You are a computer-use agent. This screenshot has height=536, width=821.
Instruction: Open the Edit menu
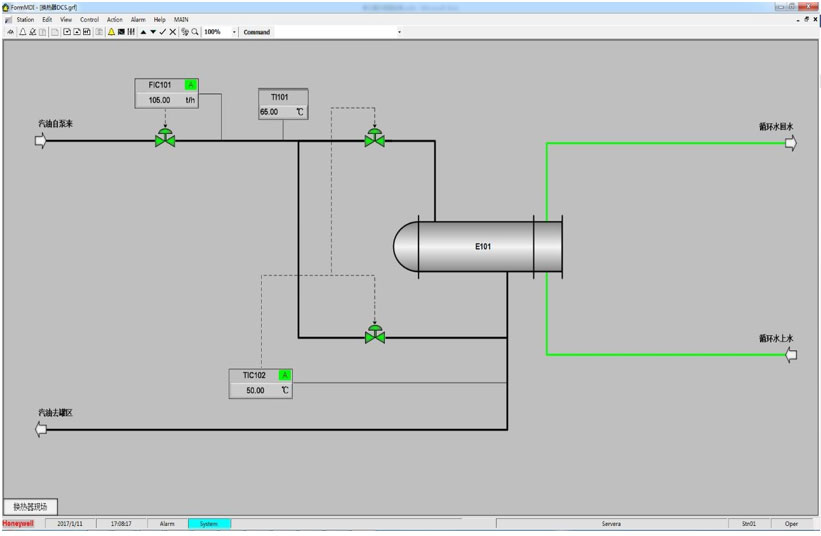tap(47, 19)
